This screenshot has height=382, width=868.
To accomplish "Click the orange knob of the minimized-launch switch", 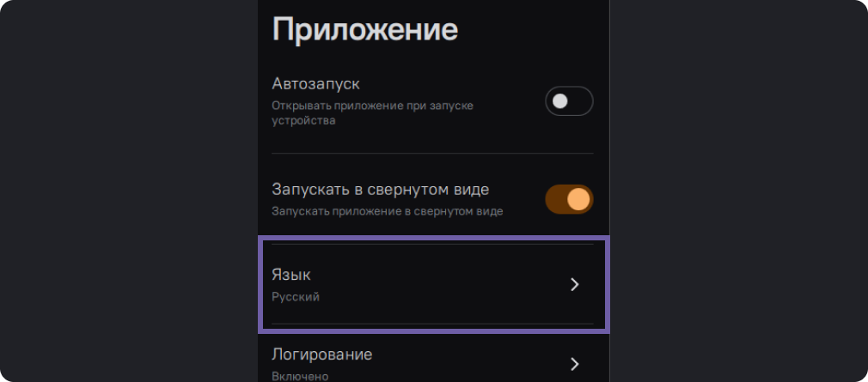I will click(x=579, y=199).
